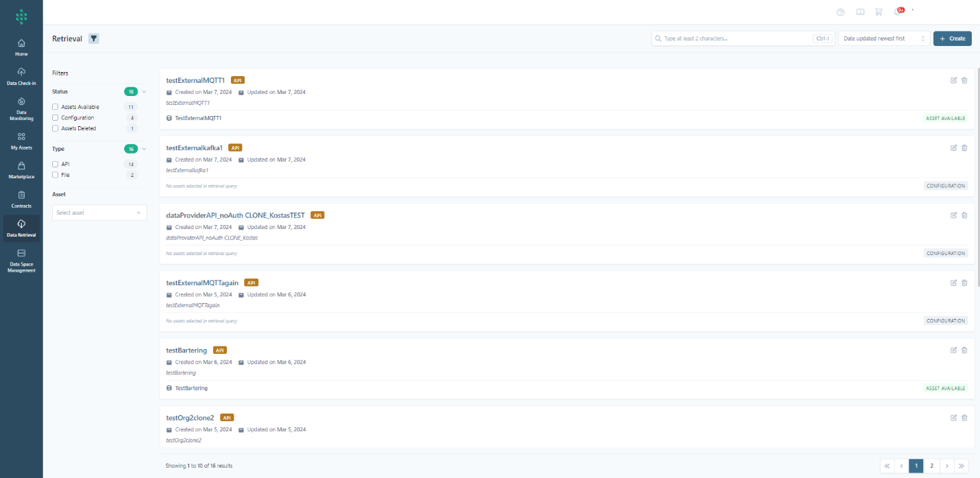Tick the File type checkbox
The width and height of the screenshot is (980, 478).
[x=56, y=175]
